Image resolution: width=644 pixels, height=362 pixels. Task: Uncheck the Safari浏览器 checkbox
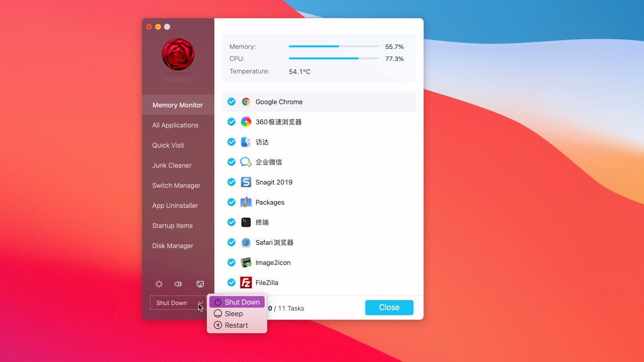point(231,242)
